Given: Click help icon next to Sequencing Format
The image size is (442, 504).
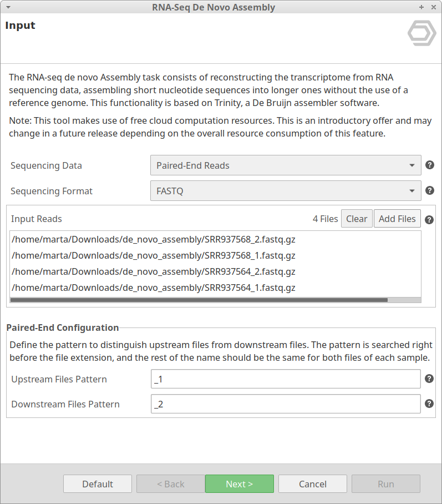Looking at the screenshot, I should point(429,190).
